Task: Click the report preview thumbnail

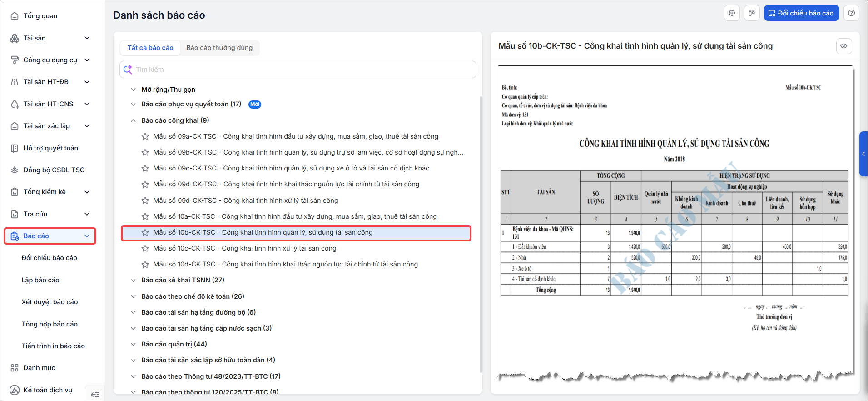Action: pyautogui.click(x=674, y=223)
